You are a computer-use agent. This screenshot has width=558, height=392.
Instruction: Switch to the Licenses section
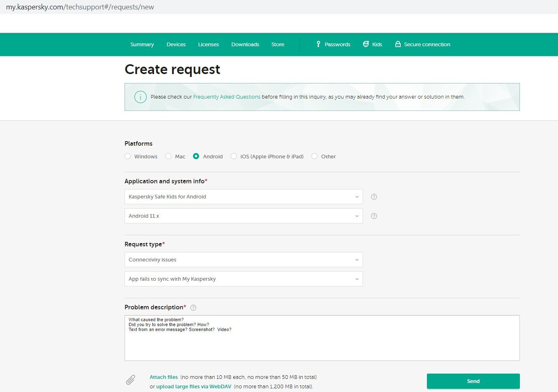point(209,45)
